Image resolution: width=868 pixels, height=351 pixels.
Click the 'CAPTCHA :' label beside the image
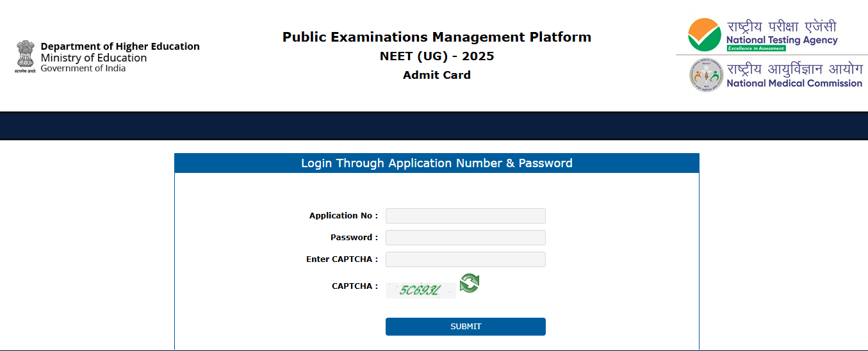pyautogui.click(x=355, y=286)
